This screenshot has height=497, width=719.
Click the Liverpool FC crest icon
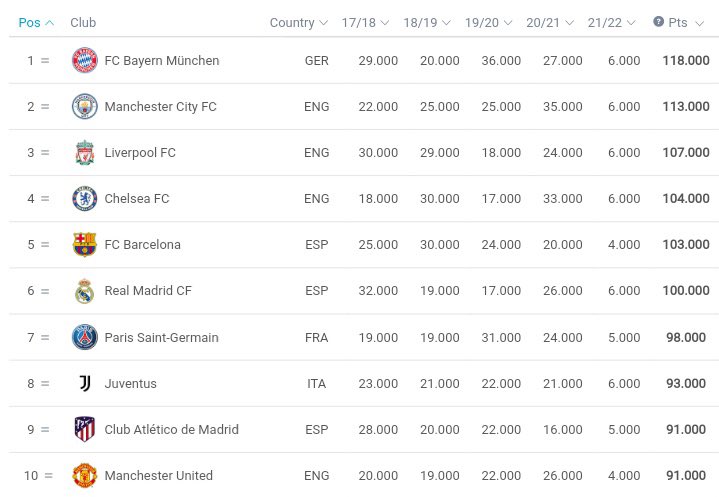coord(85,153)
